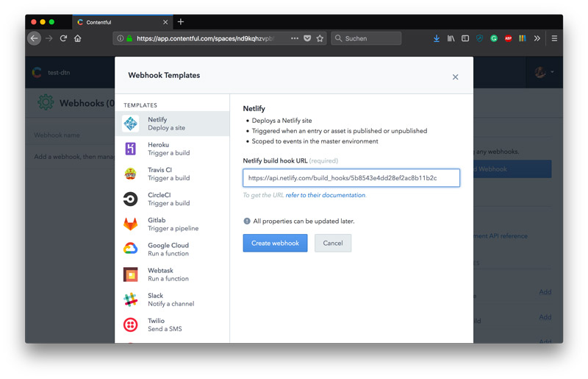
Task: Select the Twilio logo icon
Action: pos(131,325)
